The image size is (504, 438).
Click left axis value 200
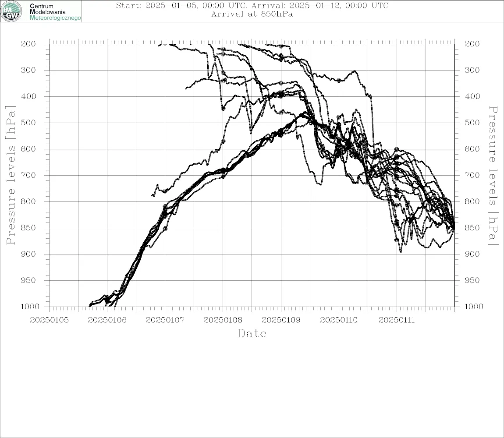pyautogui.click(x=28, y=44)
